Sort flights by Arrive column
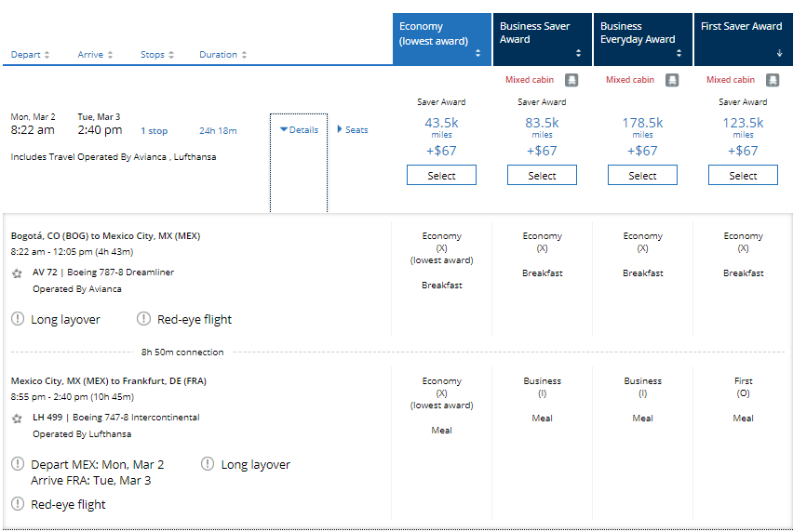 tap(95, 55)
